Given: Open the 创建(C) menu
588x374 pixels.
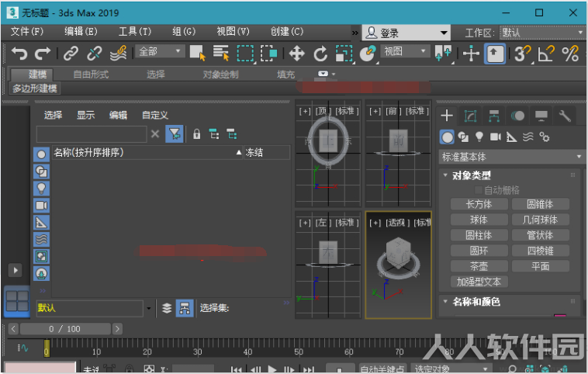Looking at the screenshot, I should tap(287, 32).
